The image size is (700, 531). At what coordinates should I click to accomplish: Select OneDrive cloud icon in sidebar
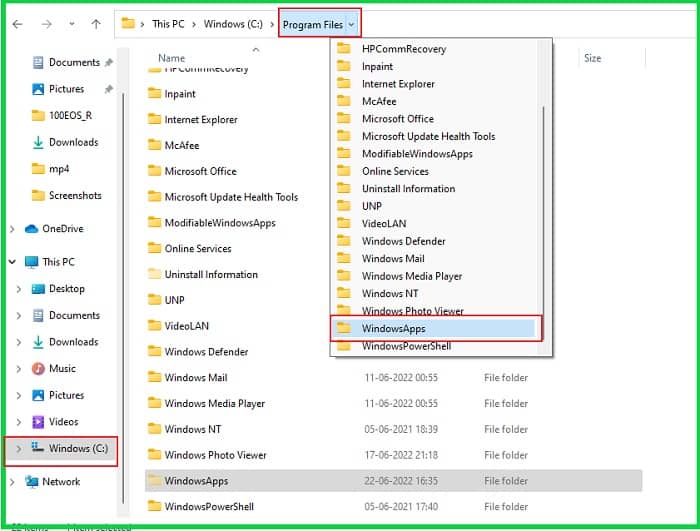pos(32,229)
